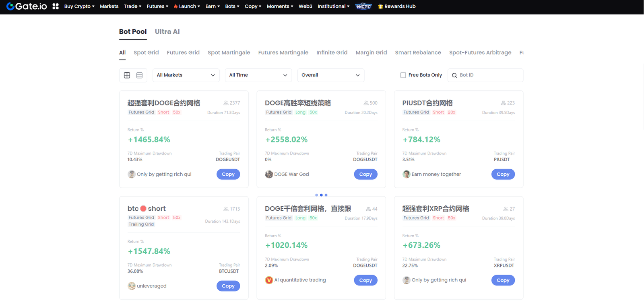The image size is (644, 302).
Task: Copy the 超强套利DOGE合约网格 bot
Action: tap(228, 174)
